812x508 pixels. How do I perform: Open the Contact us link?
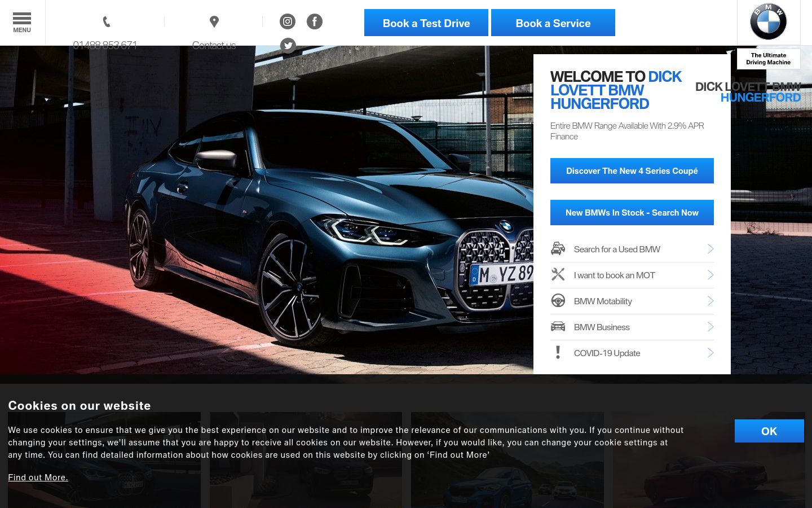click(x=214, y=45)
